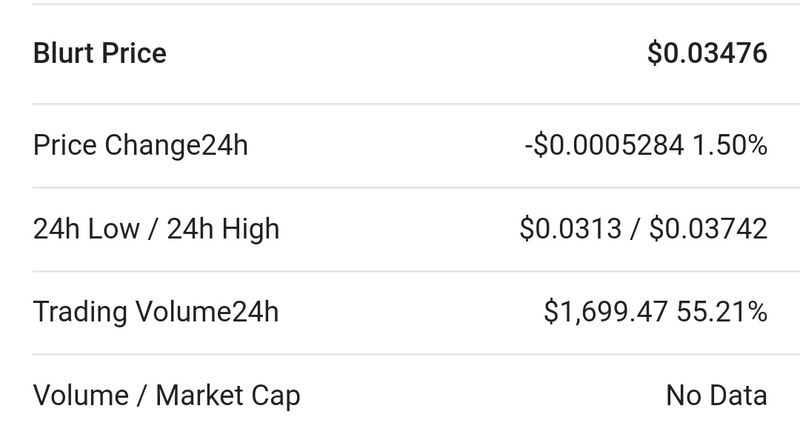800x437 pixels.
Task: Select the $0.03742 24h high value
Action: pos(708,229)
